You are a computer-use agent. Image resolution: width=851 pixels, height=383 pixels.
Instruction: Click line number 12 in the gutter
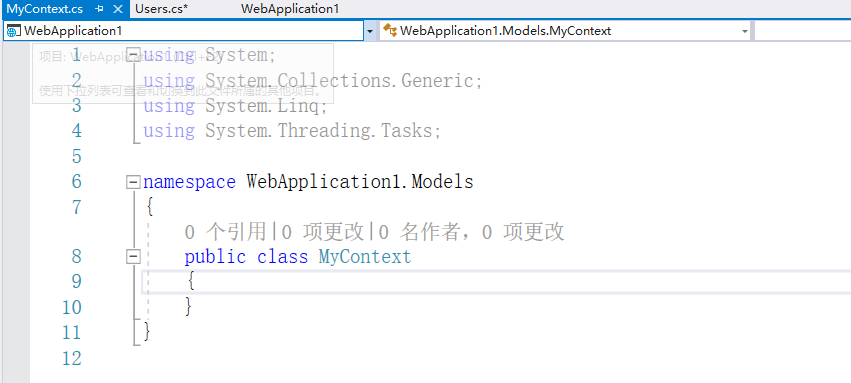point(72,359)
